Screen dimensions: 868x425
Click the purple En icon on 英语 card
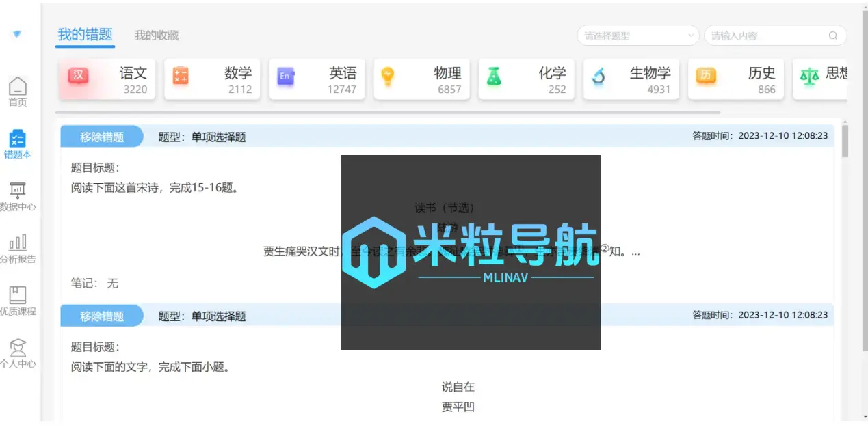285,76
